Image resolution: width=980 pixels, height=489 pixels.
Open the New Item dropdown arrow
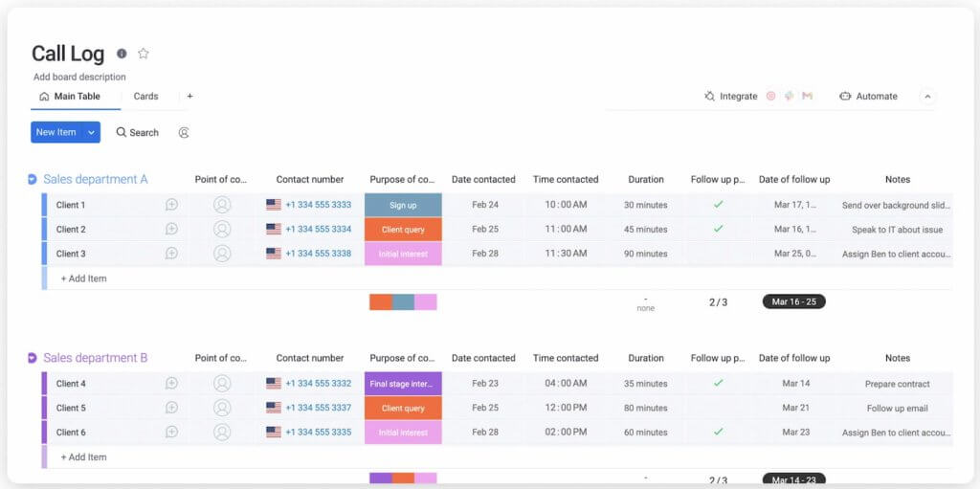tap(91, 133)
